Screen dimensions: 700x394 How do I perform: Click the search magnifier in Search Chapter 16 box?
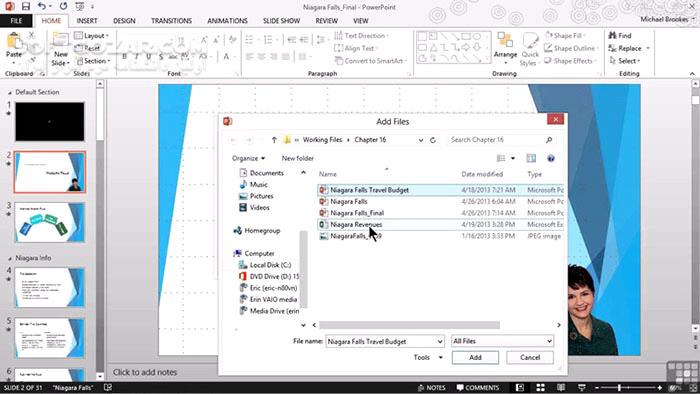(x=549, y=140)
